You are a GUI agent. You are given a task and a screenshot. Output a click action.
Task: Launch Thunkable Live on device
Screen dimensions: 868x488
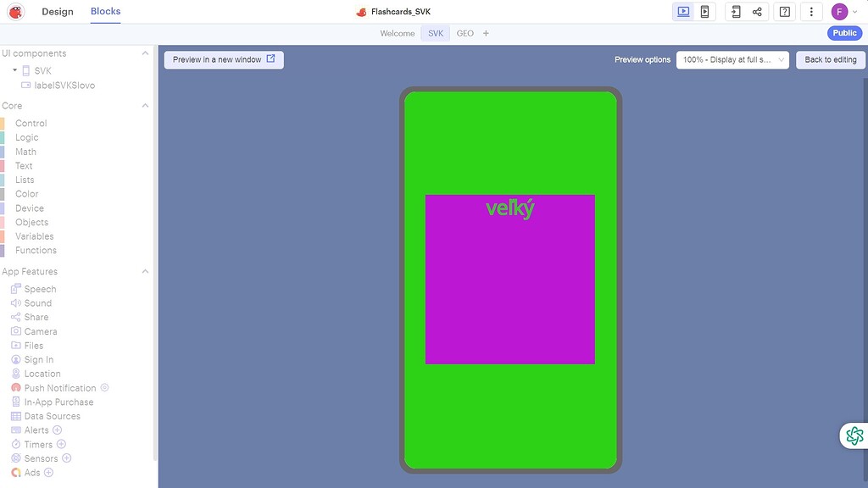[734, 11]
